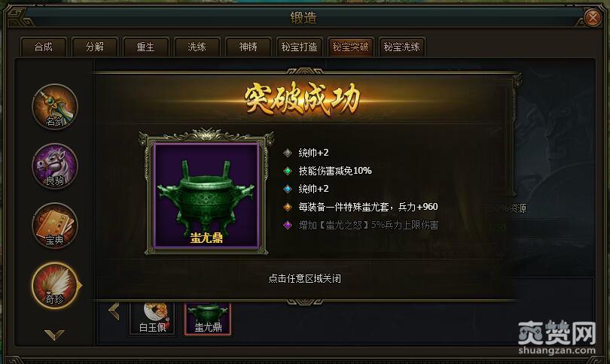This screenshot has width=610, height=364.
Task: Expand sidebar with the down chevron arrow
Action: 54,335
